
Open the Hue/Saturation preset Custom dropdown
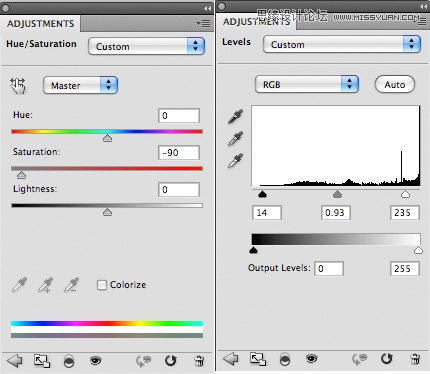146,46
